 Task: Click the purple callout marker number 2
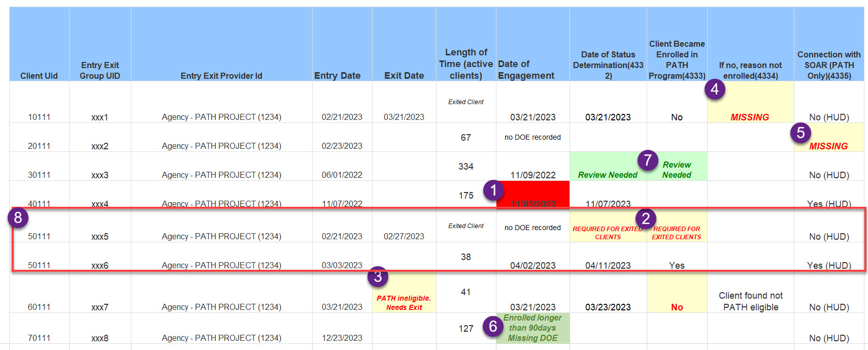[x=646, y=218]
